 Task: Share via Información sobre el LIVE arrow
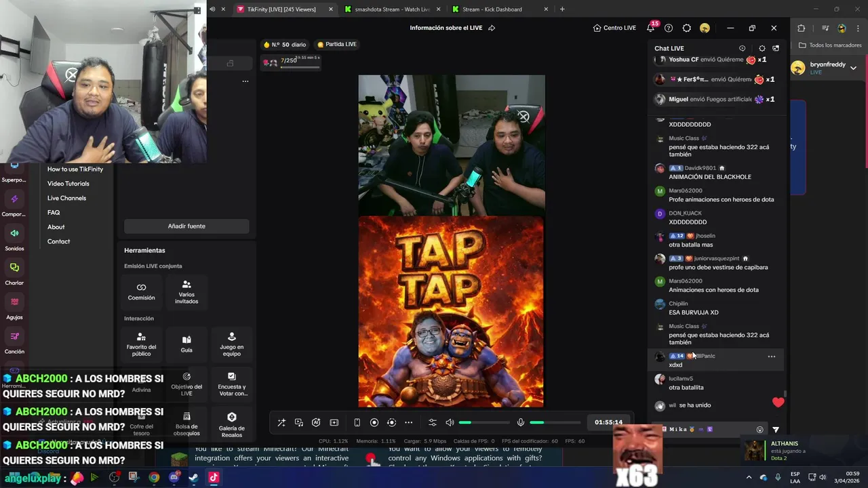coord(492,28)
